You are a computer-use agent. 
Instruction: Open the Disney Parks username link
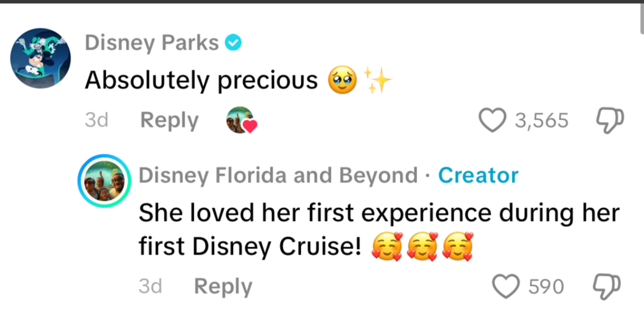[x=152, y=43]
